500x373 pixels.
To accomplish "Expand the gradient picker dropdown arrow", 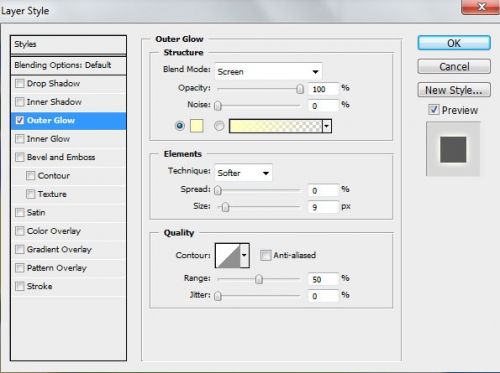I will pos(327,126).
